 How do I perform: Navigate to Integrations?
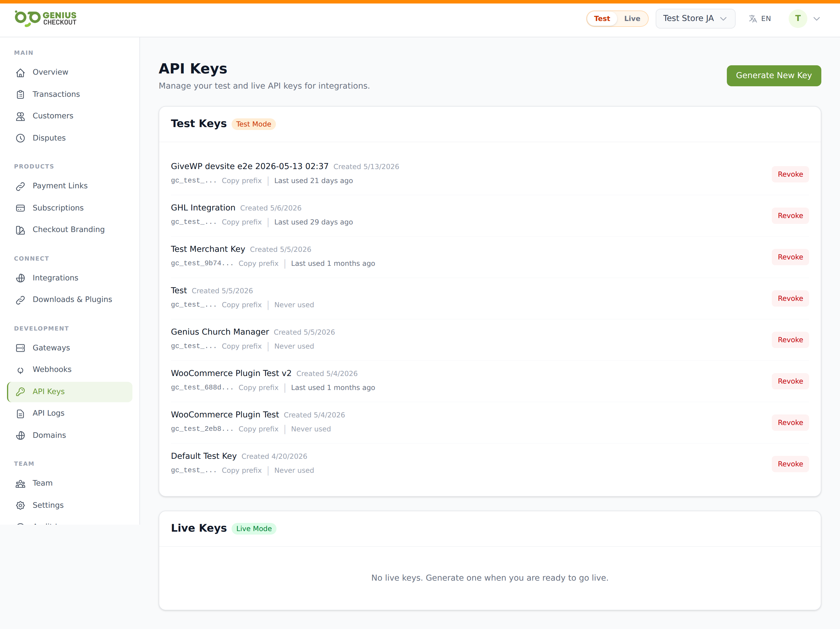tap(70, 278)
